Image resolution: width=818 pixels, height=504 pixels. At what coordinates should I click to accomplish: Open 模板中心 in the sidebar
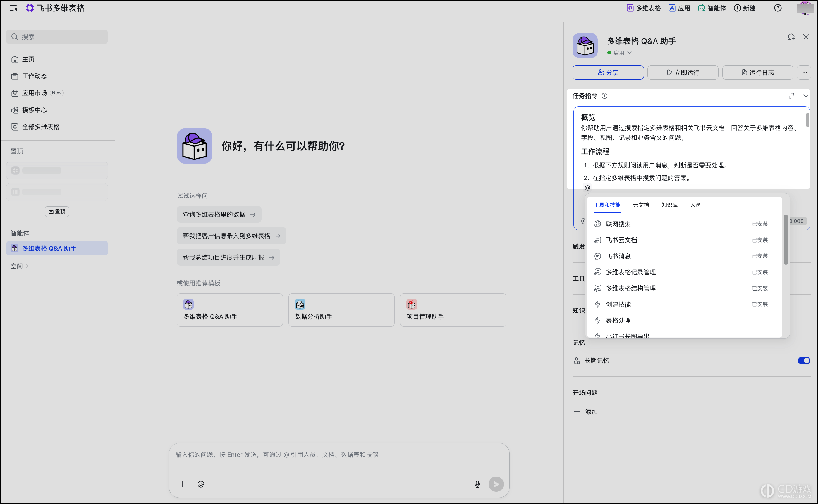pos(57,110)
